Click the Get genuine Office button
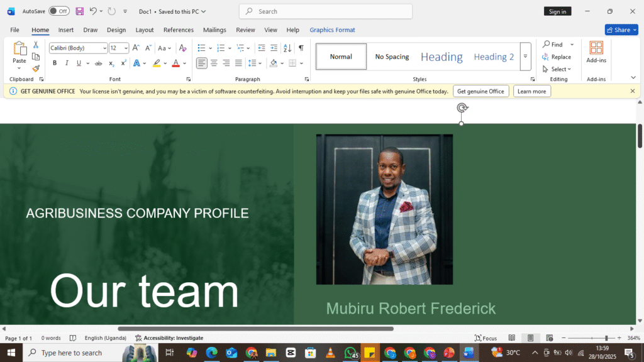Screen dimensions: 644x362 click(x=480, y=91)
